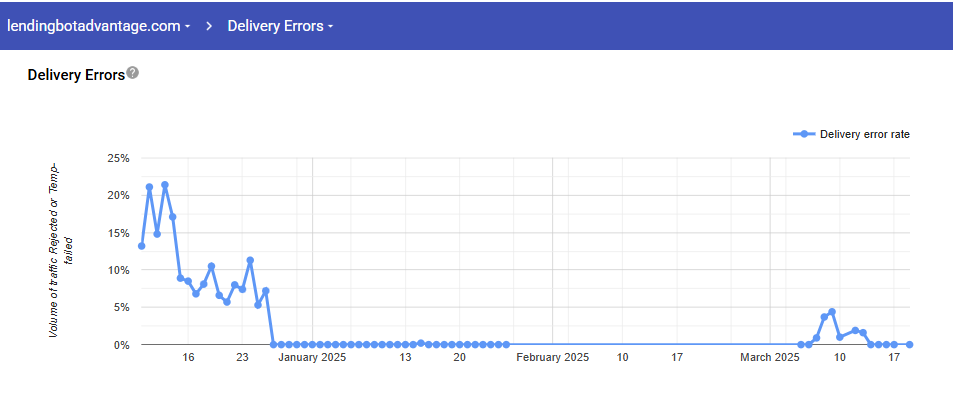Click the February 2025 axis label

(x=552, y=357)
